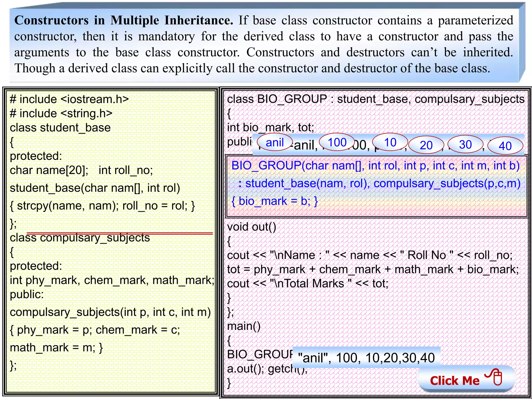
Task: Select the '100' oval callout
Action: point(337,142)
